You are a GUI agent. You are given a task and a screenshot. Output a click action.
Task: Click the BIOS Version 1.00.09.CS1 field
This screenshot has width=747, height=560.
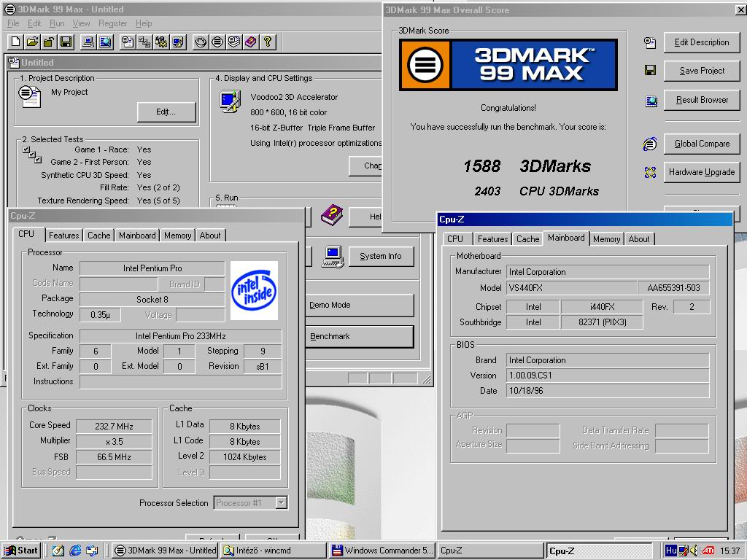click(608, 376)
